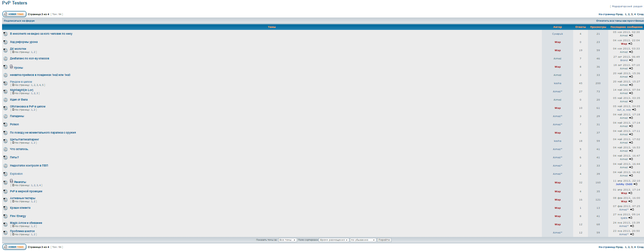
Task: Open the 'Все темы' filter dropdown
Action: click(287, 240)
